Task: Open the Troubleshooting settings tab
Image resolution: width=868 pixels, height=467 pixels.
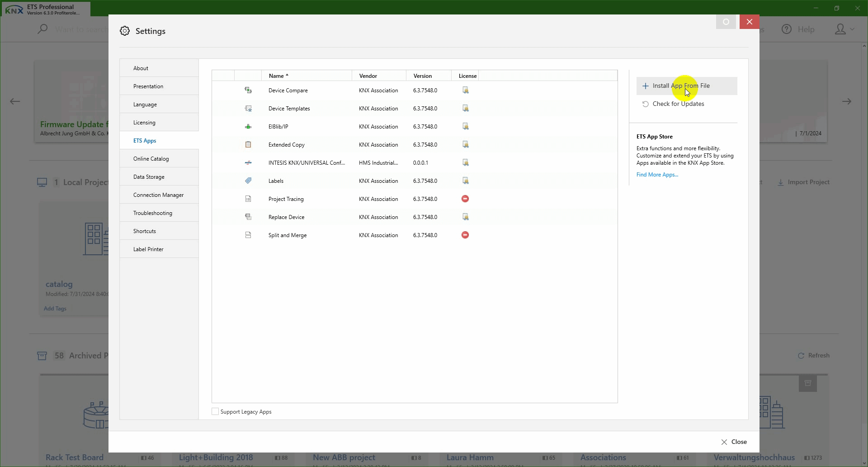Action: [x=152, y=213]
